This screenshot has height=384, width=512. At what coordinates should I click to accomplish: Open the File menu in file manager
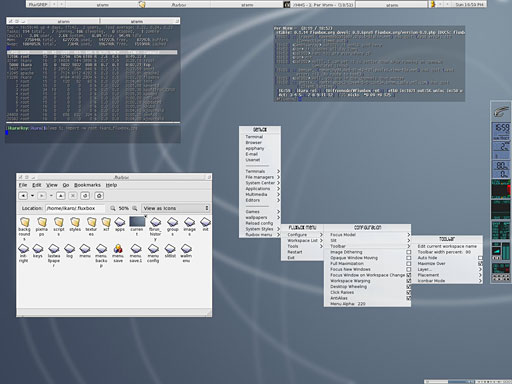23,185
